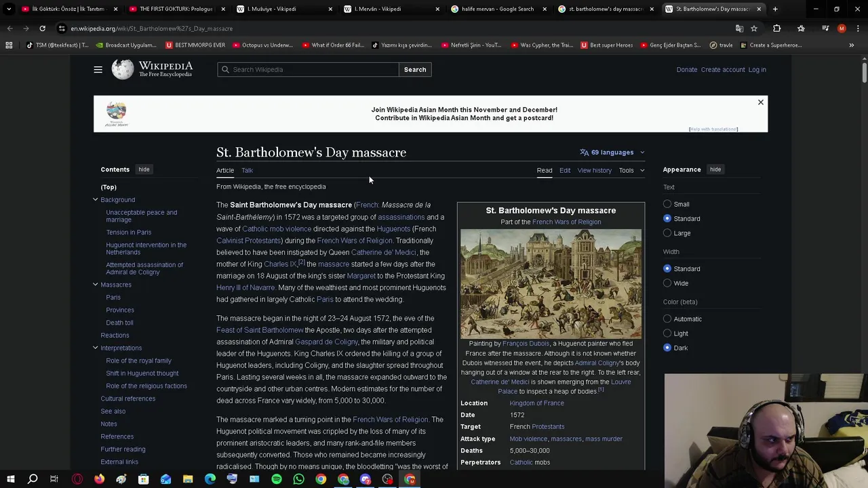Open the Tools dropdown menu
The width and height of the screenshot is (868, 488).
tap(631, 170)
